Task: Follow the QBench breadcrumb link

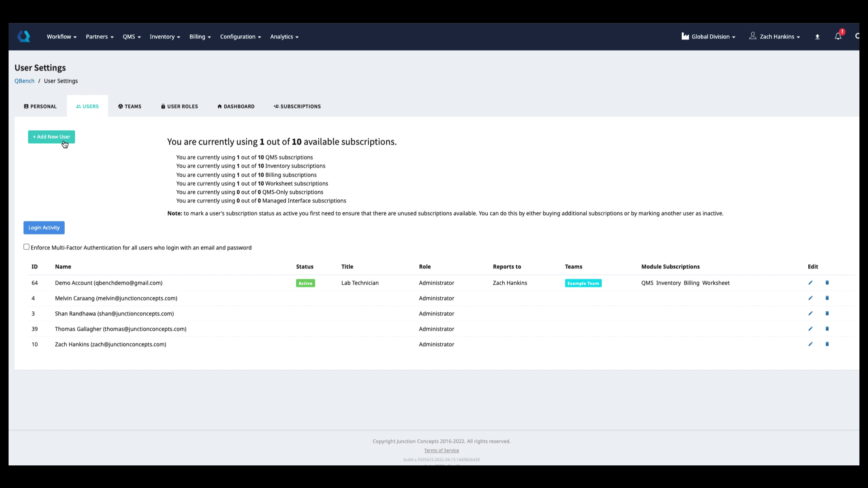Action: click(x=24, y=81)
